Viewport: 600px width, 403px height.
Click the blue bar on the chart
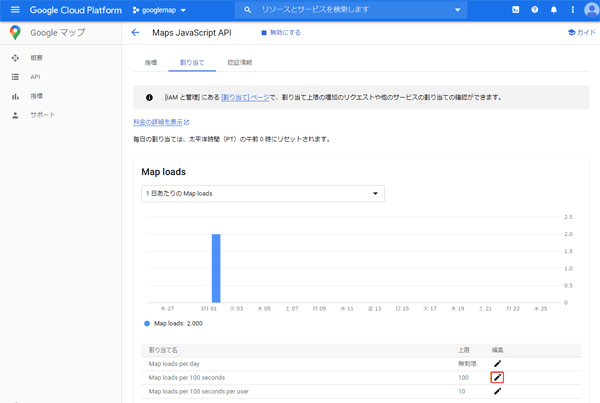click(216, 268)
